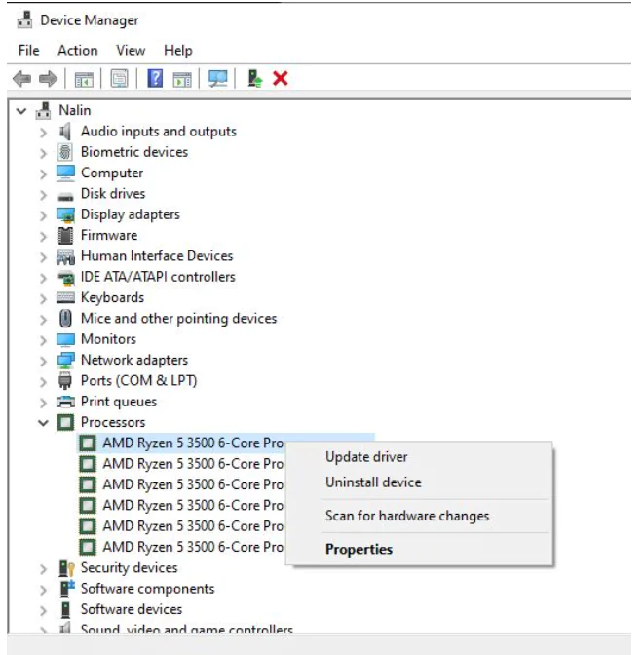Click the Human Interface Devices icon
This screenshot has height=655, width=644.
[x=65, y=256]
